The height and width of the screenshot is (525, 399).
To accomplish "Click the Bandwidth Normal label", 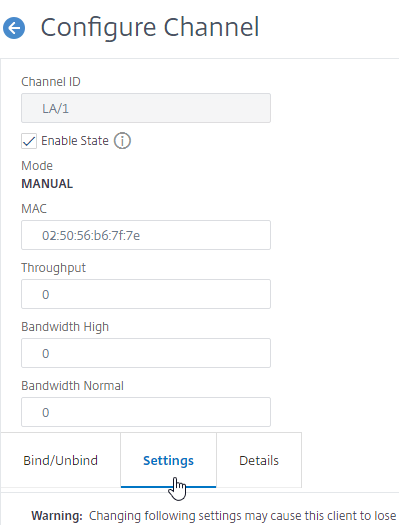I will click(72, 386).
